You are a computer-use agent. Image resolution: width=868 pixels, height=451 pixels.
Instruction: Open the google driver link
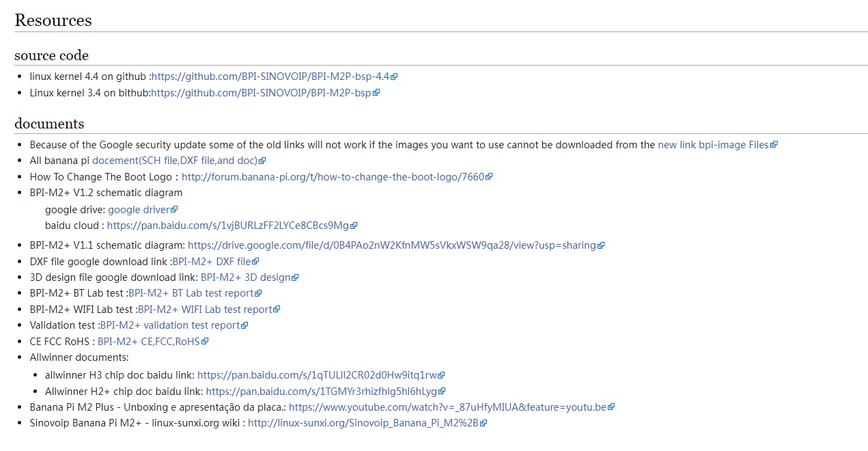click(139, 210)
